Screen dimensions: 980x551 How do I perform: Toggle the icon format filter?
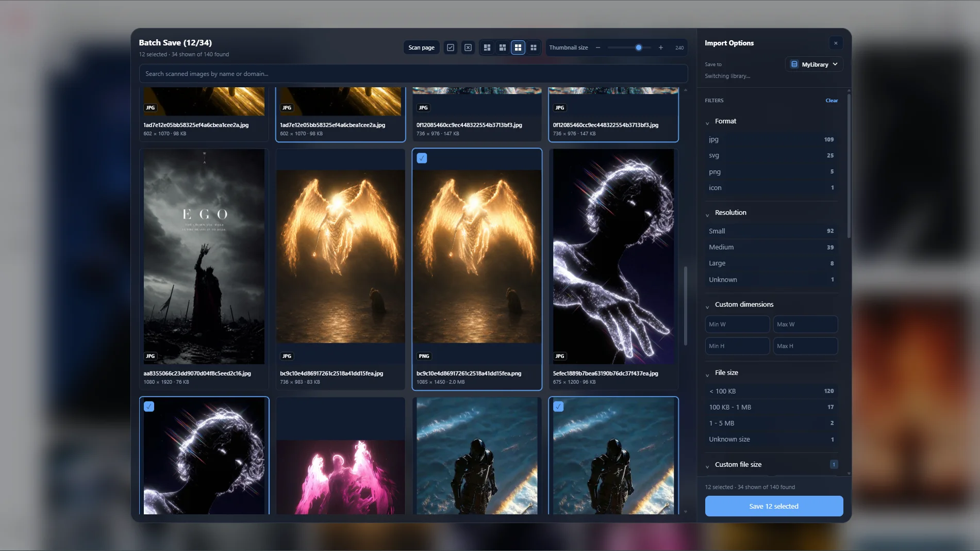pyautogui.click(x=771, y=188)
